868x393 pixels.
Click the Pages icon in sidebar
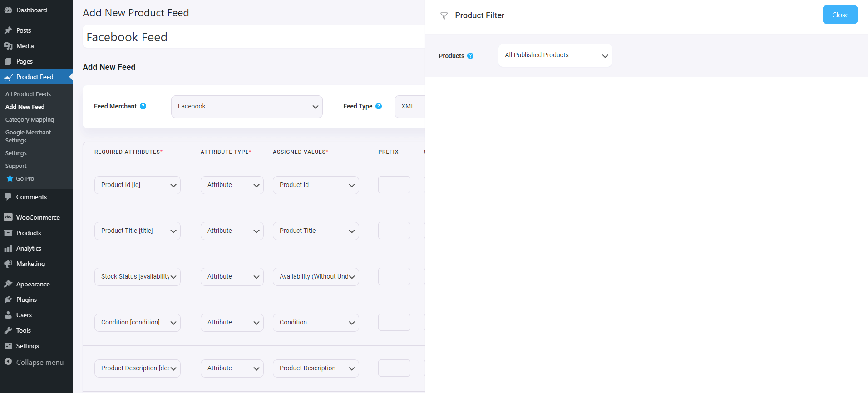click(x=8, y=61)
